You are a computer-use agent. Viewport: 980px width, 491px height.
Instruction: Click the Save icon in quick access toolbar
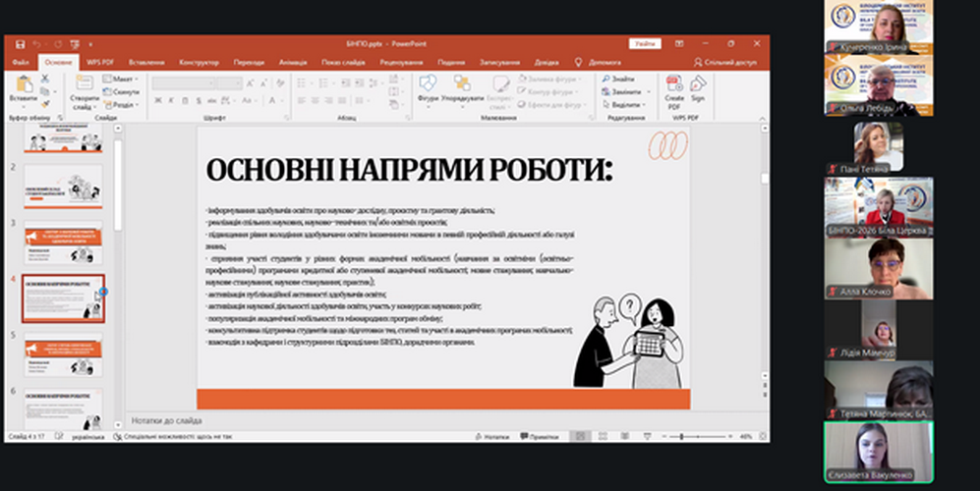[x=20, y=44]
